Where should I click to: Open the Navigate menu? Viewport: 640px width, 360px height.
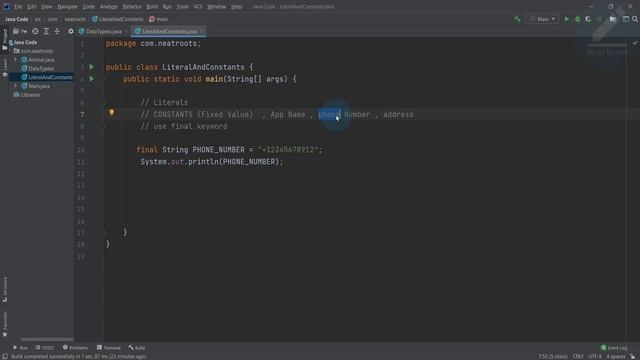[x=67, y=7]
